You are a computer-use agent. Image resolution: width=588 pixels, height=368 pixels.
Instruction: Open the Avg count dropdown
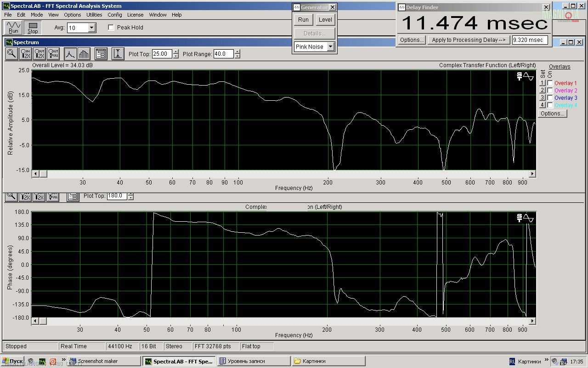coord(91,28)
